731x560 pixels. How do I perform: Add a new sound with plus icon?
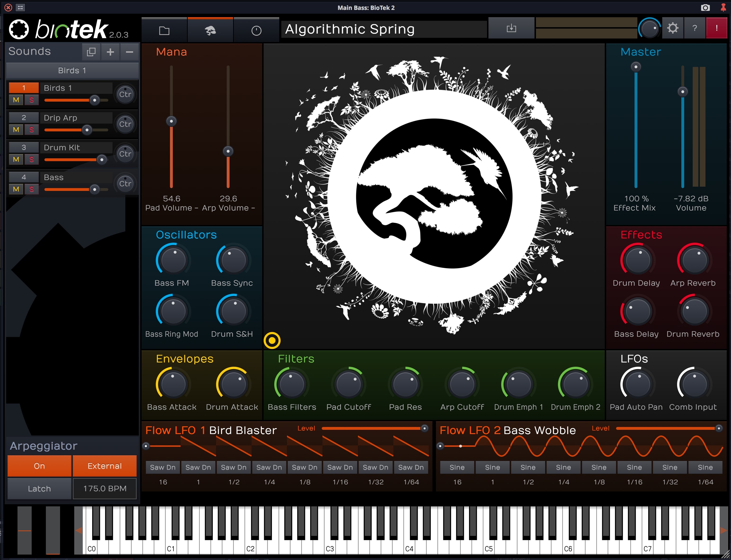click(110, 52)
